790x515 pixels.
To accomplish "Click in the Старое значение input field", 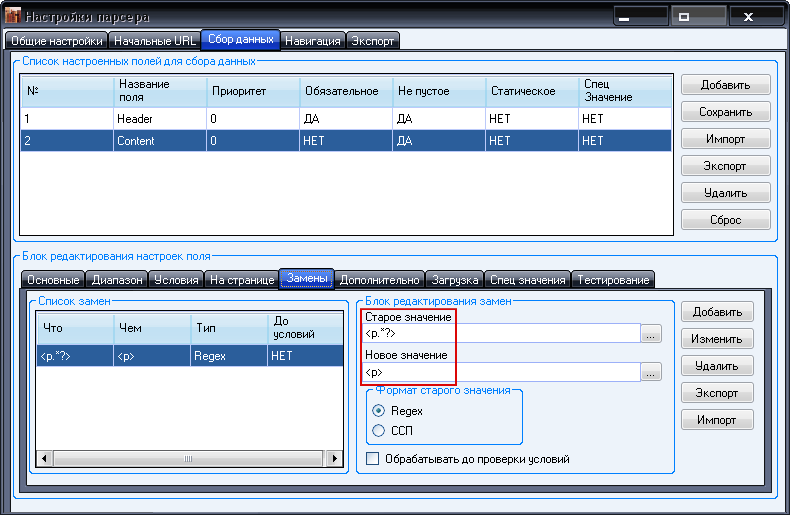I will 500,335.
